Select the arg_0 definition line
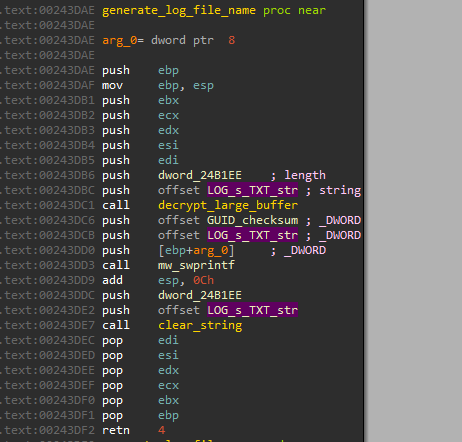 169,40
